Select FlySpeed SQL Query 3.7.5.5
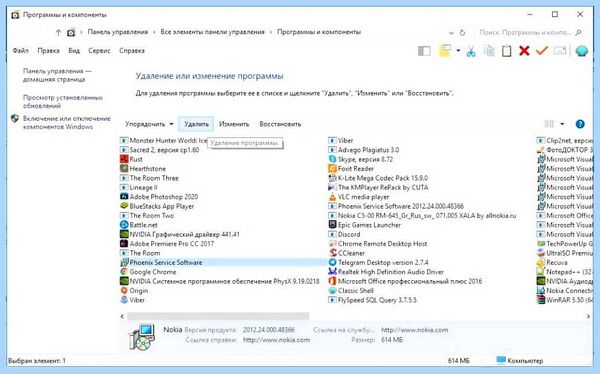 pyautogui.click(x=377, y=300)
